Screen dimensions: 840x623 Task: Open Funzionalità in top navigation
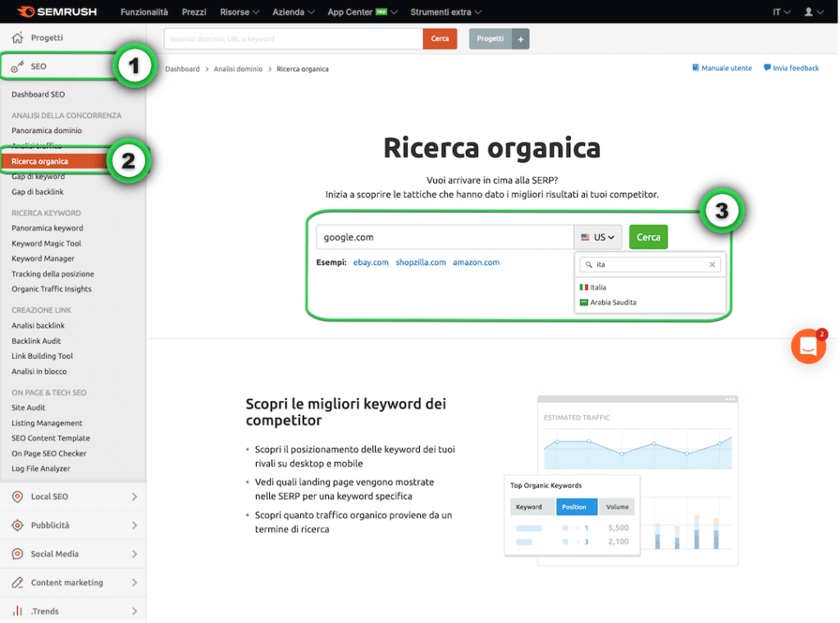click(x=144, y=11)
